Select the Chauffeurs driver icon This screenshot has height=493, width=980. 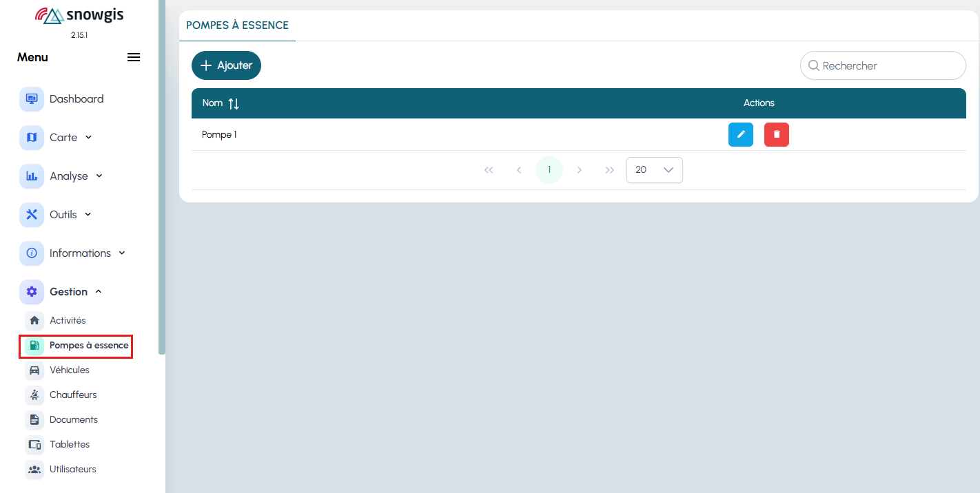34,395
